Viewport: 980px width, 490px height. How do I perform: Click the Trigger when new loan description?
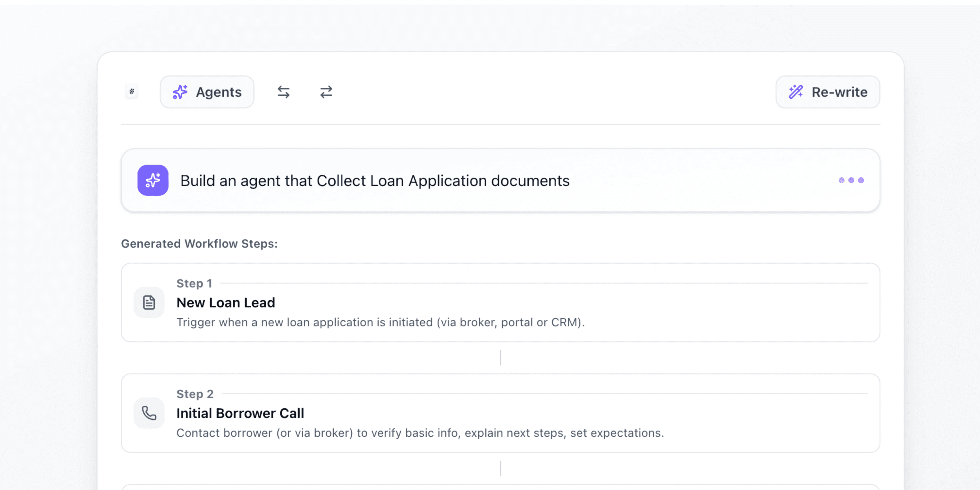coord(380,322)
